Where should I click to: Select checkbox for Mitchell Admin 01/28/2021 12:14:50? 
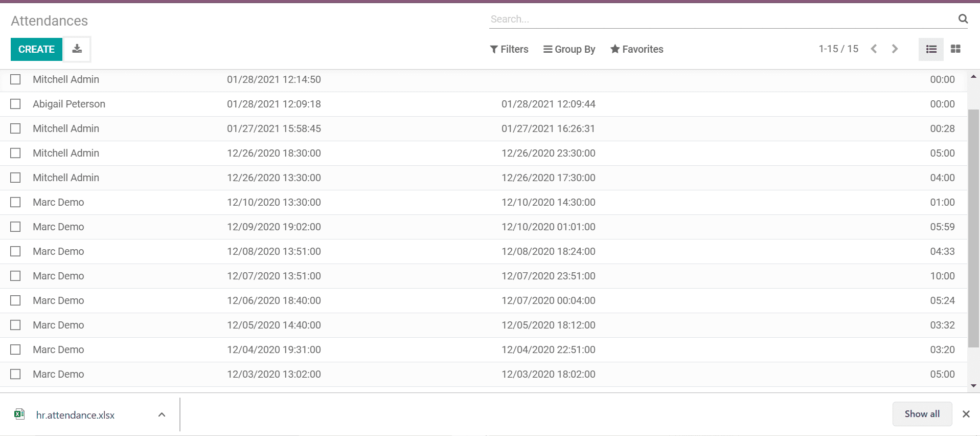pos(16,79)
